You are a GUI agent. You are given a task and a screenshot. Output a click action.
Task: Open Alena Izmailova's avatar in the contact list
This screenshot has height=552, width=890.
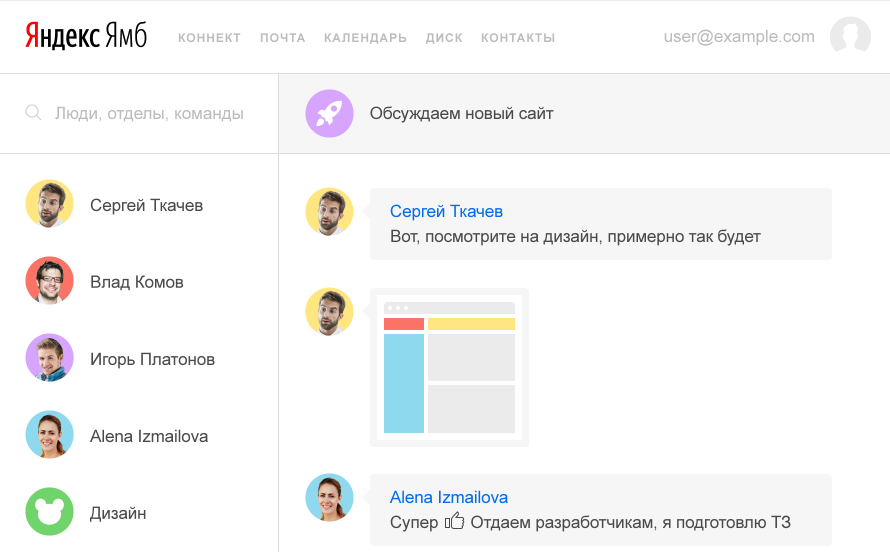tap(49, 435)
